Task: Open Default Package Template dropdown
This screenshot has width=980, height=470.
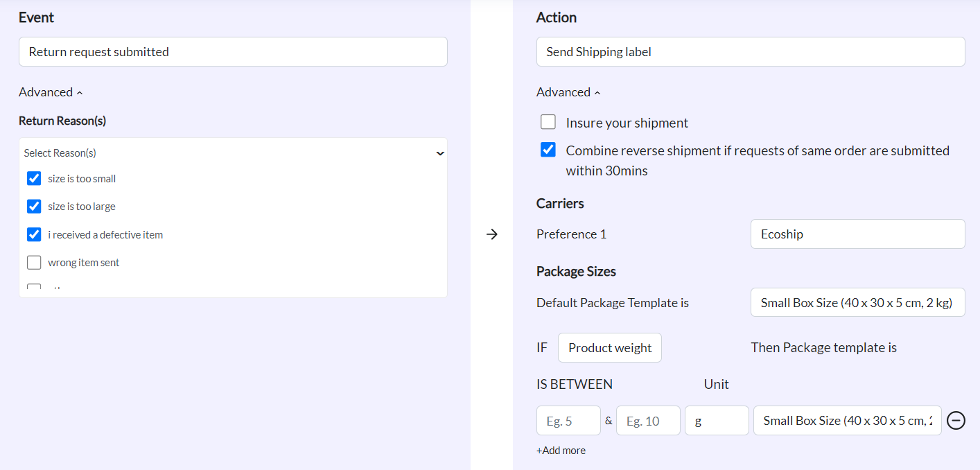Action: (x=857, y=302)
